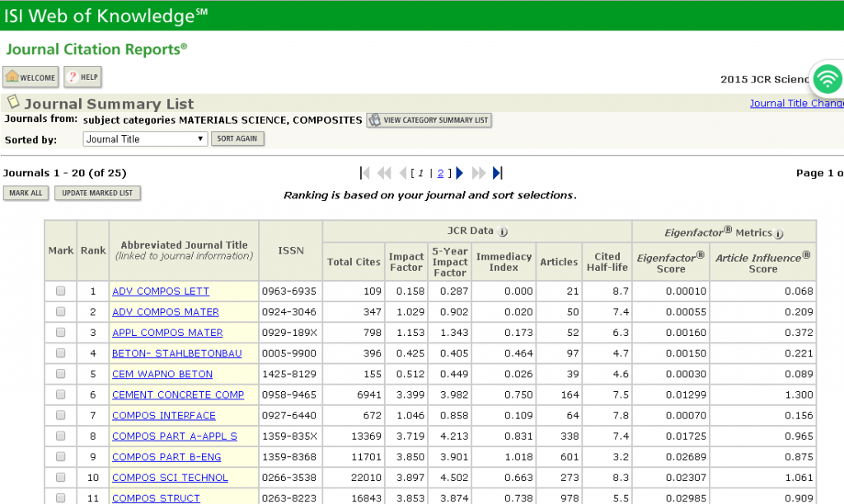
Task: Mark checkbox for COMPOS PART A-APPL S
Action: pos(60,436)
